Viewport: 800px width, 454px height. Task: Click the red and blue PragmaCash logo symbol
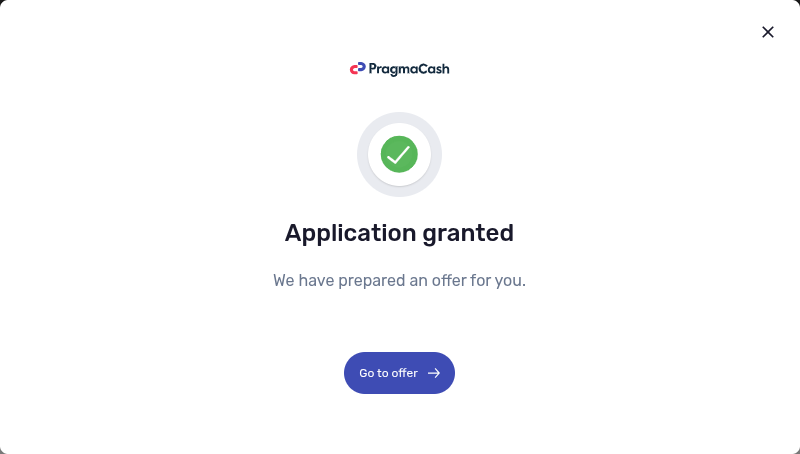(358, 69)
